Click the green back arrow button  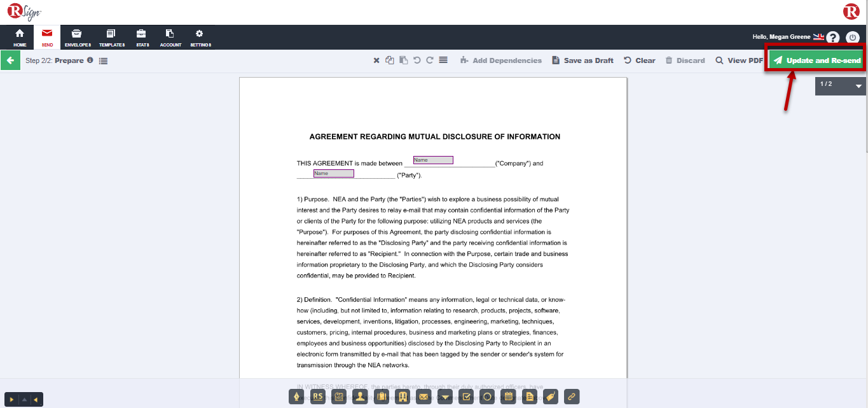[x=10, y=60]
